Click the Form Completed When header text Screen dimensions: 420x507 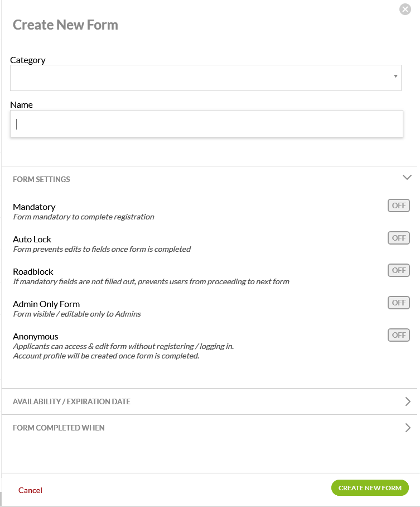coord(59,428)
